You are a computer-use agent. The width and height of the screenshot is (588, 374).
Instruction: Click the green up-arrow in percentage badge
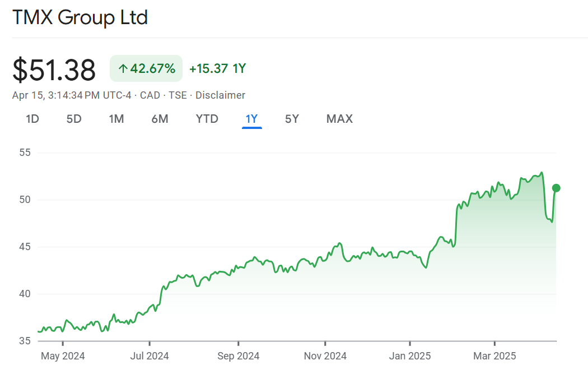(123, 69)
